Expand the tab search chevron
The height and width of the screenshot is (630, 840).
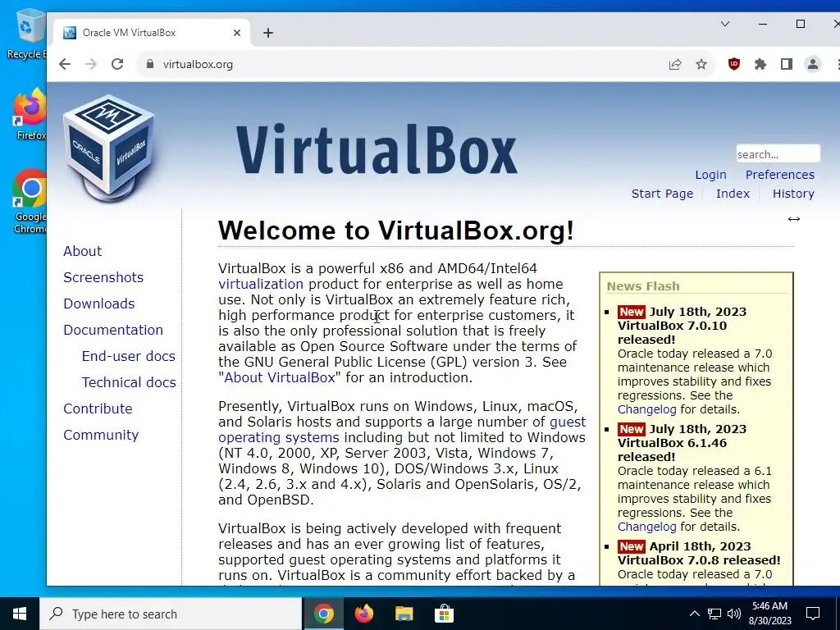(x=725, y=24)
